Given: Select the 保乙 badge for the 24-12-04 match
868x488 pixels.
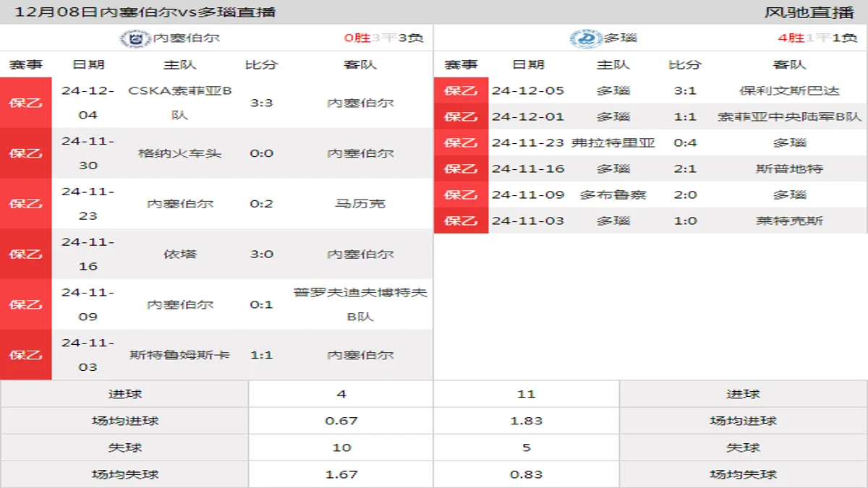Looking at the screenshot, I should (x=26, y=103).
